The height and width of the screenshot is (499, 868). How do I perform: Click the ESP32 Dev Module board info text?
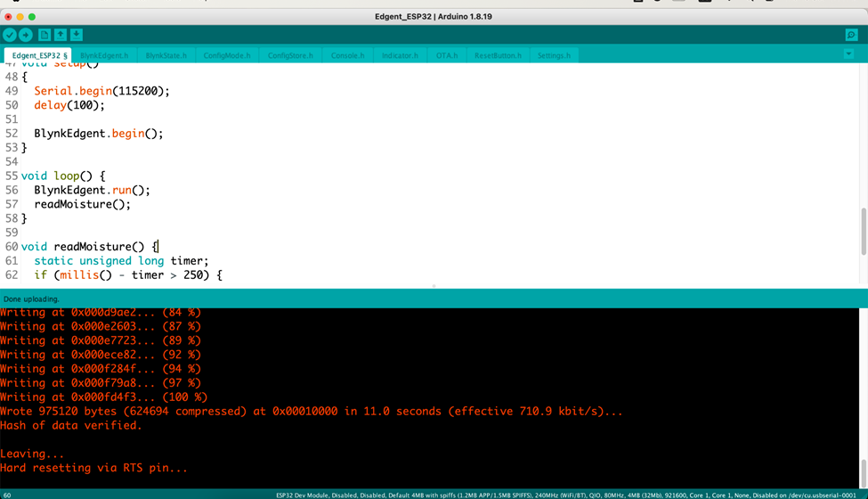(x=565, y=495)
